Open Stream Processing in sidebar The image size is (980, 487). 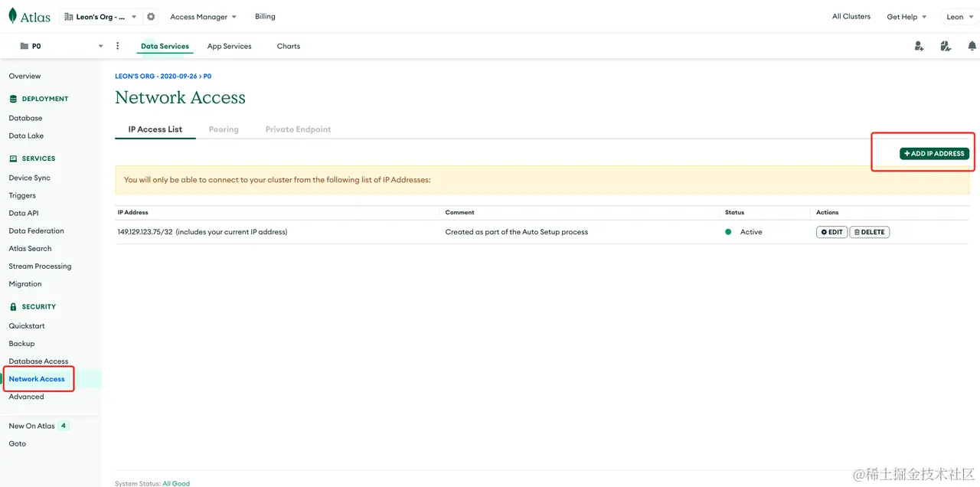pos(40,266)
